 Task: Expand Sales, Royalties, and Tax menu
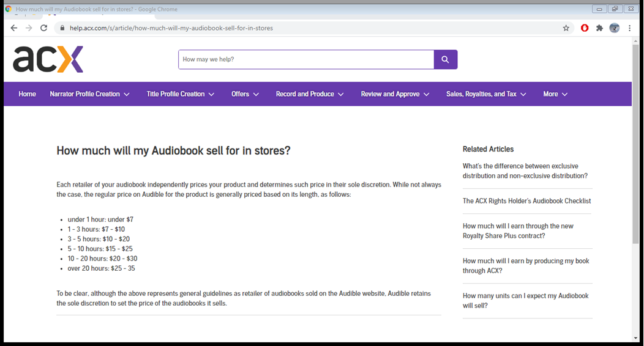[x=486, y=94]
